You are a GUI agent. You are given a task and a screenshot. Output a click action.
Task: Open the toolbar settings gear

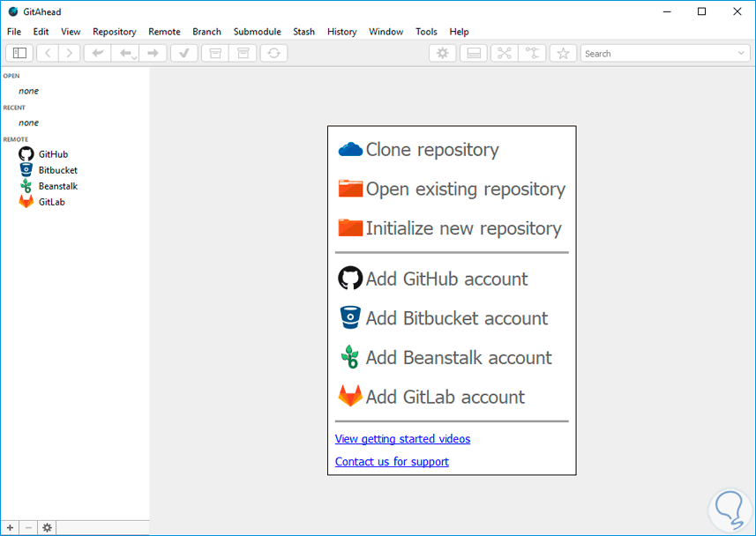point(442,53)
